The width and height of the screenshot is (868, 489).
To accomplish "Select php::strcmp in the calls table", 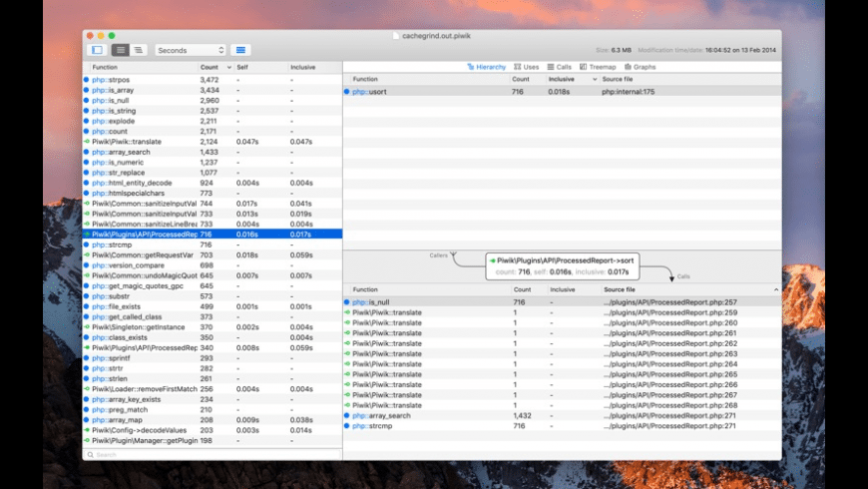I will 563,426.
